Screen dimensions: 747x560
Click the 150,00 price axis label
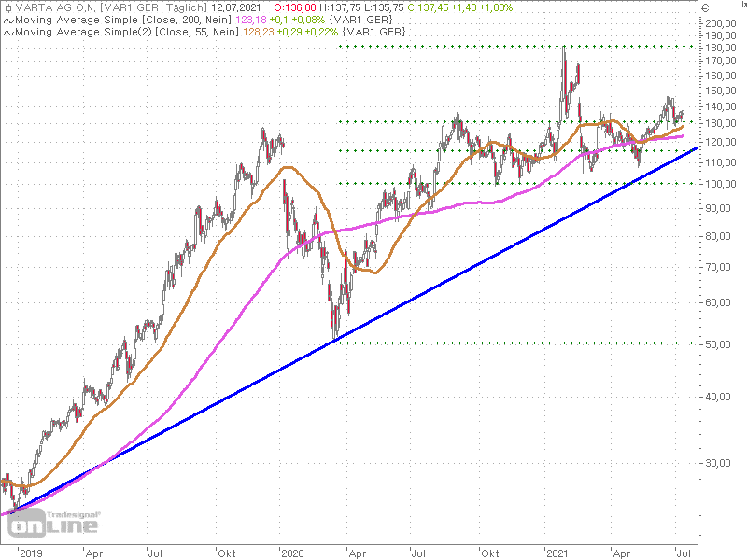point(720,91)
